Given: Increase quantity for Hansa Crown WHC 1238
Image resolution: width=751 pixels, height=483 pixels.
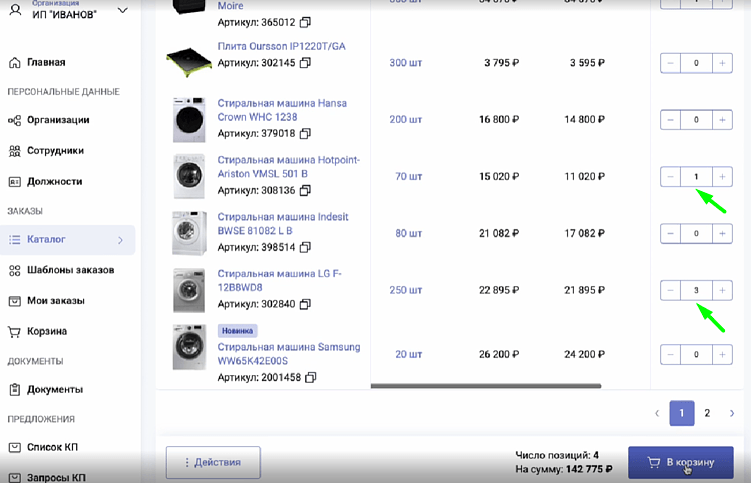Looking at the screenshot, I should [722, 120].
